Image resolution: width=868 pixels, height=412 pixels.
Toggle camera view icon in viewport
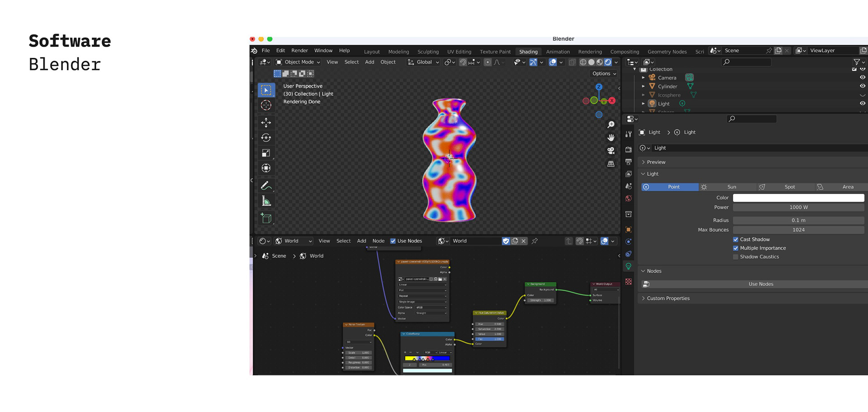(611, 151)
